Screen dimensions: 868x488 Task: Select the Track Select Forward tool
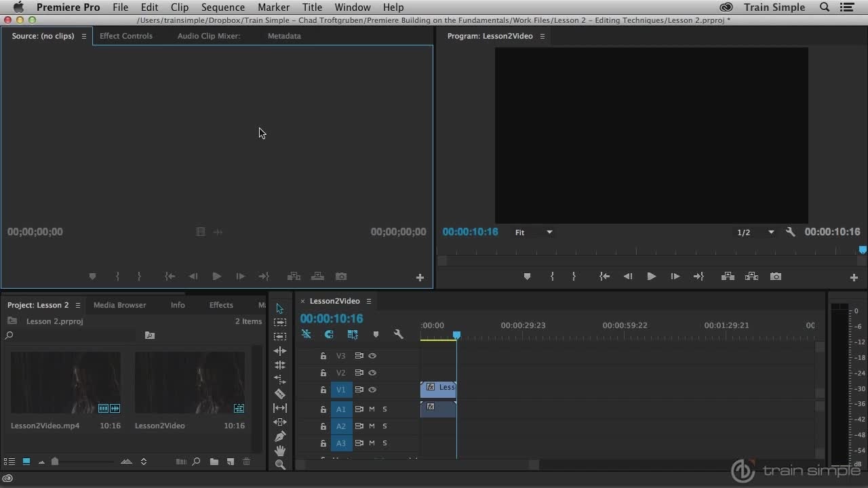pos(279,323)
